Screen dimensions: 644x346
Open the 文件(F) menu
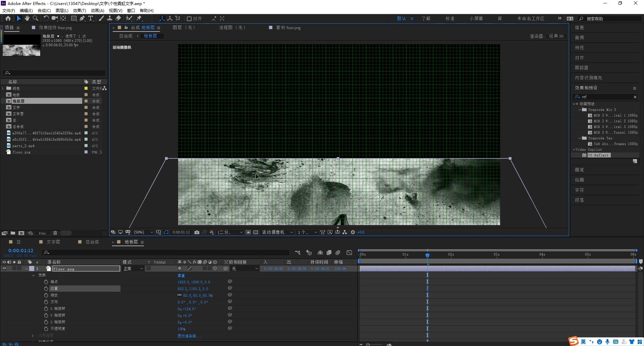pos(9,11)
